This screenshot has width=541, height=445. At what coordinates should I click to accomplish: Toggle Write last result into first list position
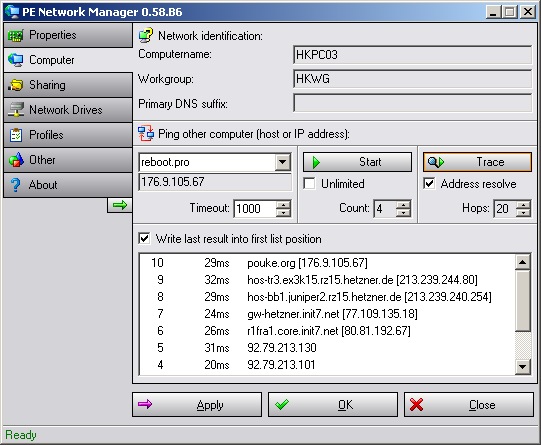tap(144, 239)
